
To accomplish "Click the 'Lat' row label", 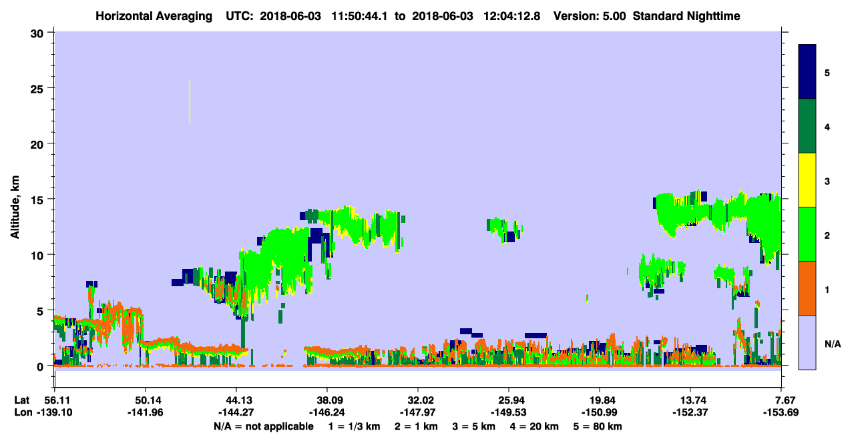I will click(x=22, y=400).
